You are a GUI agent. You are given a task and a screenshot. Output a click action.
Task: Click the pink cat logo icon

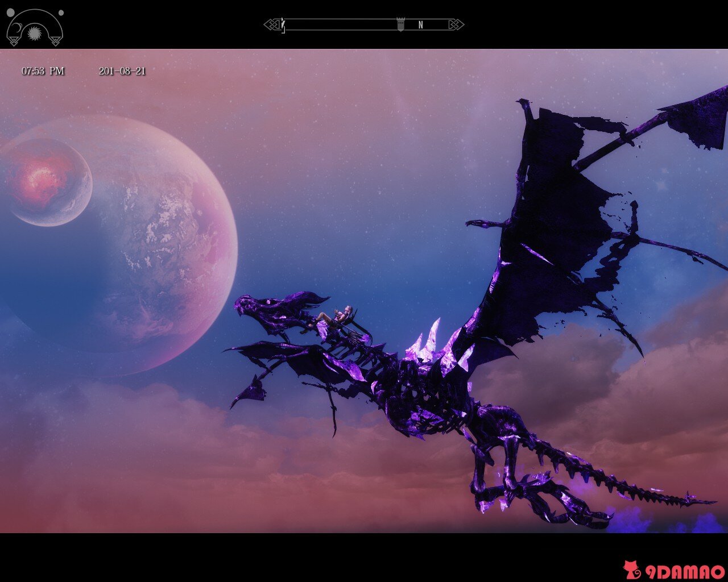[x=632, y=569]
